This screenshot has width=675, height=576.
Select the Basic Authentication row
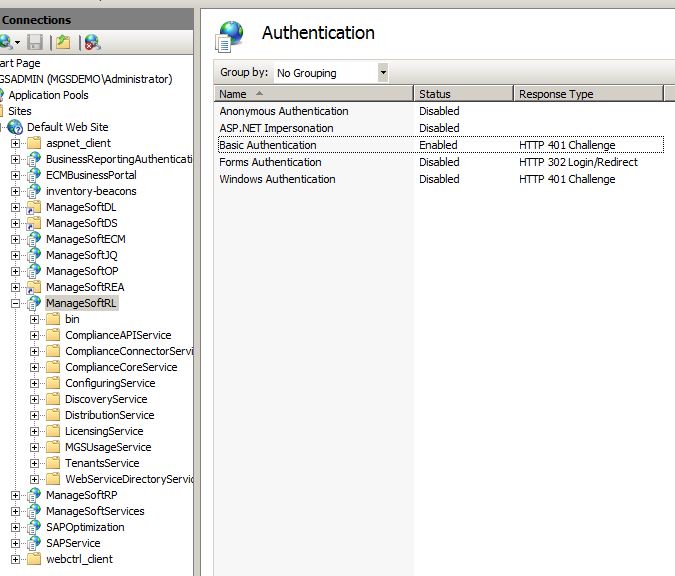tap(441, 145)
